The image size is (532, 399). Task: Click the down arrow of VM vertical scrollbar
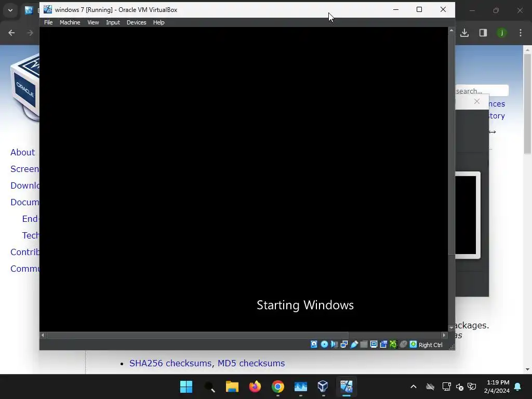pos(451,328)
